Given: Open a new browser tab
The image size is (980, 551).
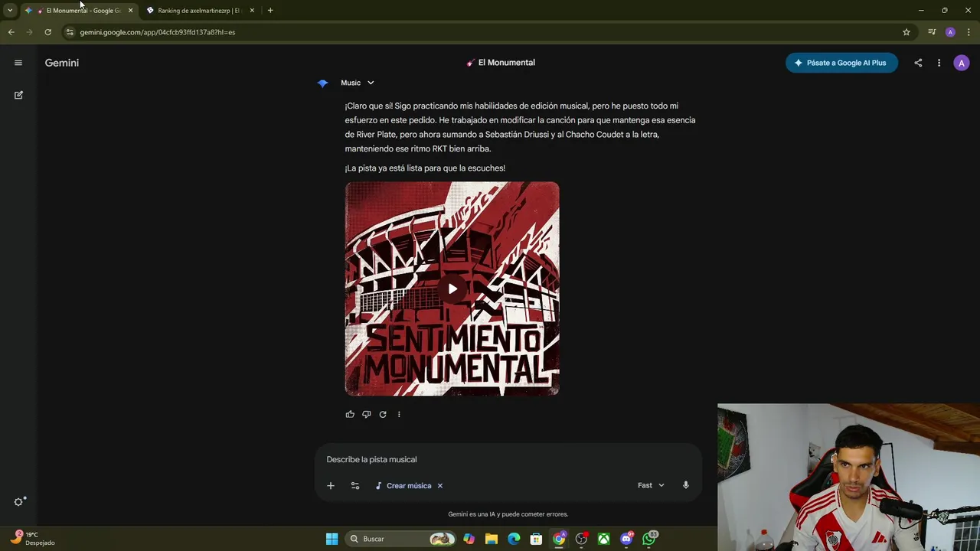Looking at the screenshot, I should [x=270, y=11].
